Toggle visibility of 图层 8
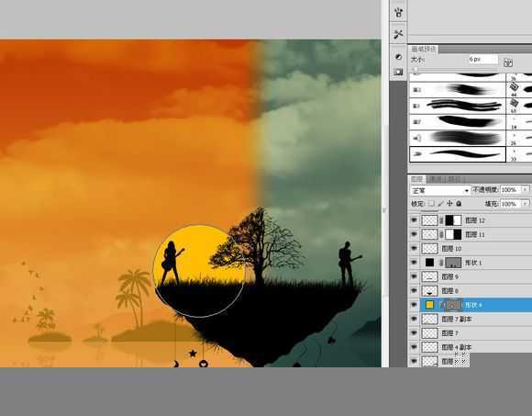Screen dimensions: 532x416 pos(414,291)
